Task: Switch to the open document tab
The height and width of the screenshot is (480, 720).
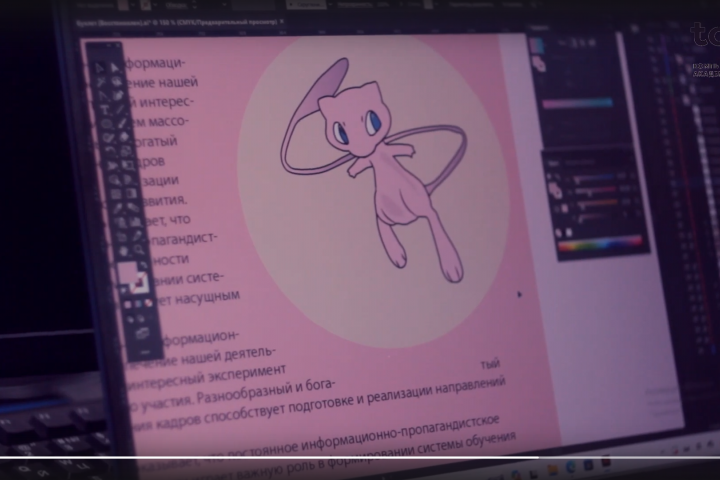Action: pyautogui.click(x=179, y=22)
